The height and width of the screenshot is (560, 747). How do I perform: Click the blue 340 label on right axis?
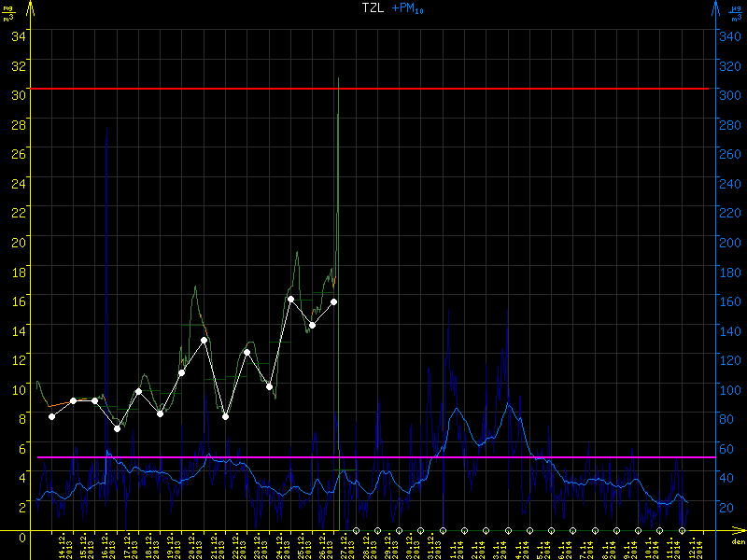pos(729,35)
